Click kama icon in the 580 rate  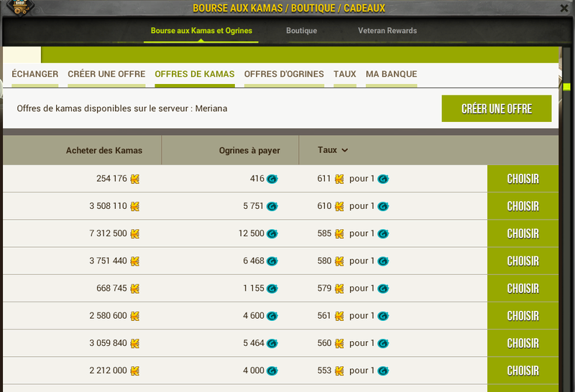339,261
